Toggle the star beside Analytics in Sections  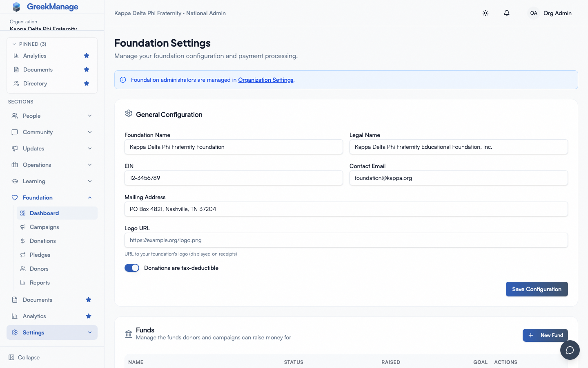[89, 316]
